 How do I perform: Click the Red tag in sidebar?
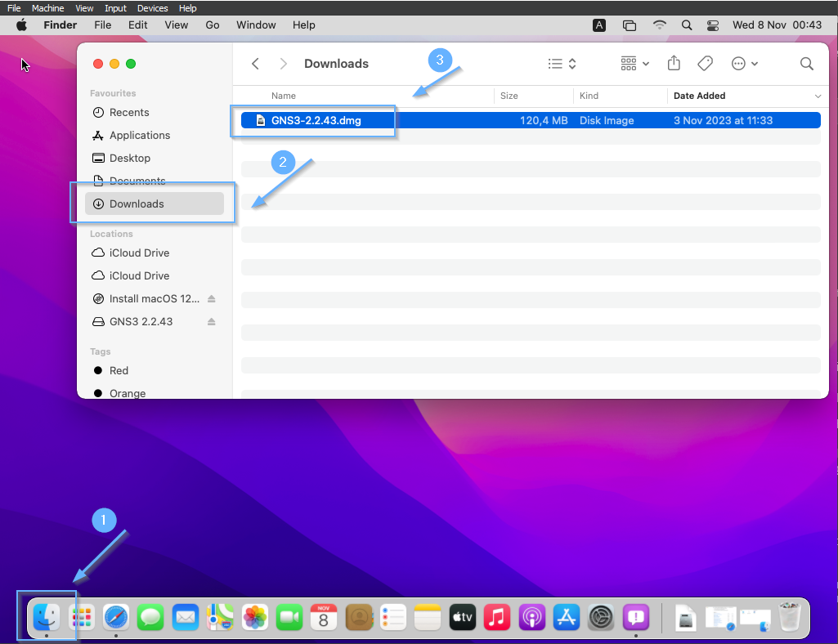pyautogui.click(x=119, y=371)
